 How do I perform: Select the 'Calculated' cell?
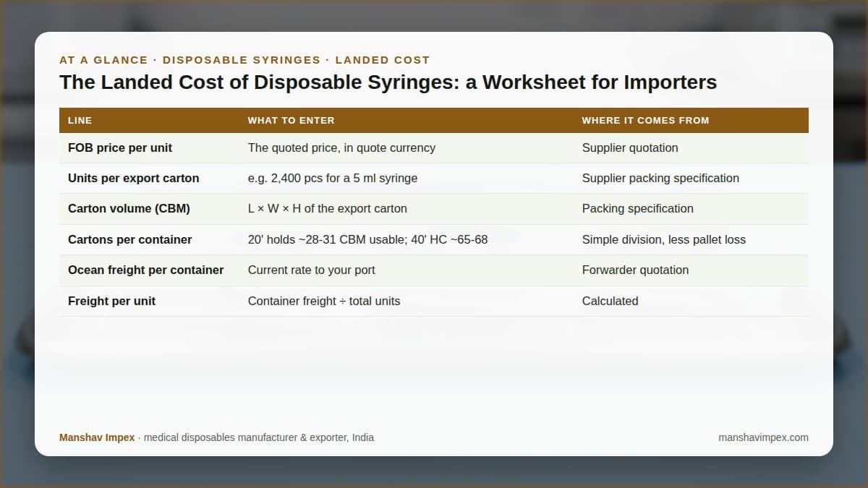click(610, 301)
